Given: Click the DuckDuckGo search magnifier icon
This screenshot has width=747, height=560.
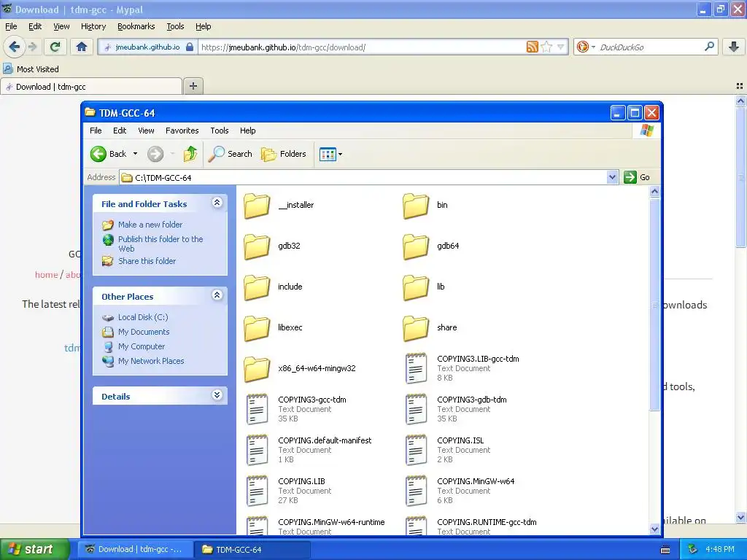Looking at the screenshot, I should click(x=709, y=47).
